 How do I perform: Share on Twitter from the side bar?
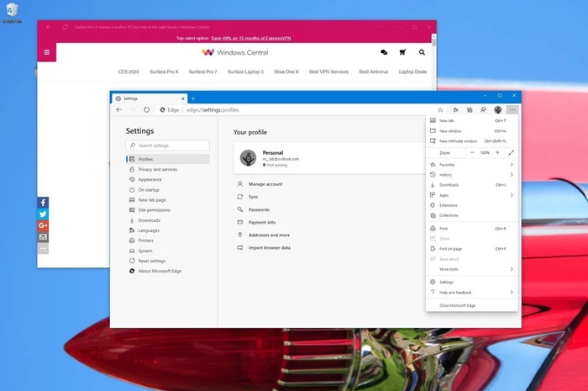(43, 214)
